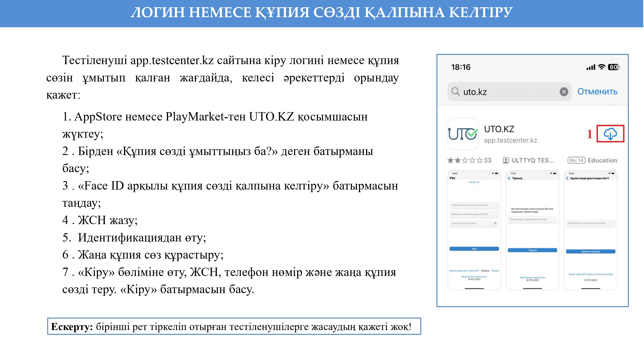Click the battery 80 indicator
The width and height of the screenshot is (644, 362).
point(614,67)
